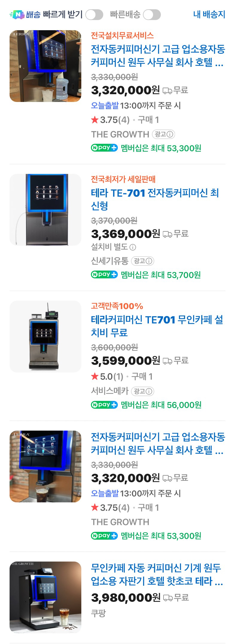This screenshot has width=235, height=644.
Task: Click Npay plus badge on first product
Action: (x=104, y=148)
